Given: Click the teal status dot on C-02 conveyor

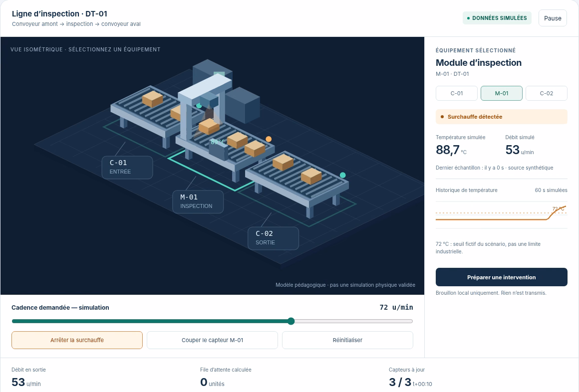Looking at the screenshot, I should [343, 175].
